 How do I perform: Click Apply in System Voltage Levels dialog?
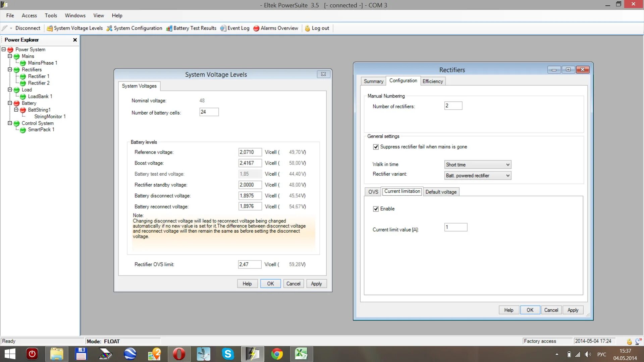(316, 284)
